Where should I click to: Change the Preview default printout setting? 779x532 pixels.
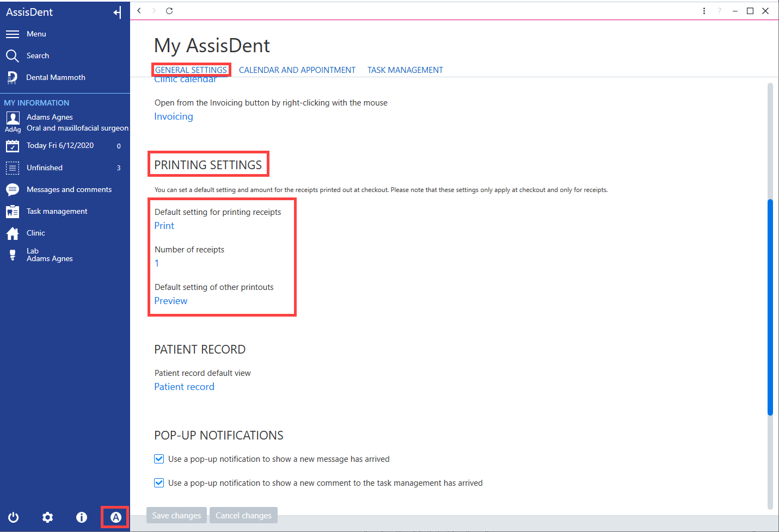pyautogui.click(x=171, y=301)
